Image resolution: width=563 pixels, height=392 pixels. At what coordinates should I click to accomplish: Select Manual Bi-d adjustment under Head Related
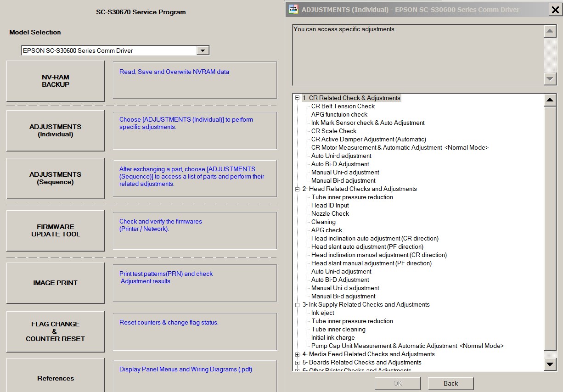343,296
